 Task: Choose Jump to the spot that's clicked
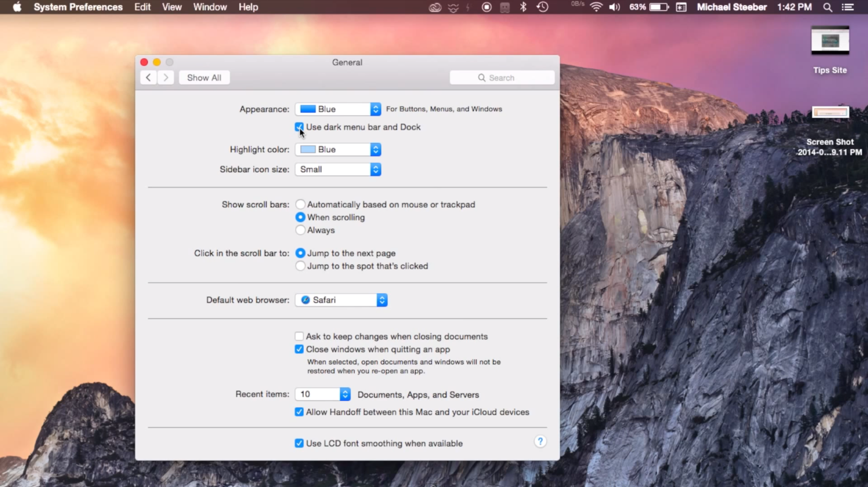pyautogui.click(x=300, y=266)
